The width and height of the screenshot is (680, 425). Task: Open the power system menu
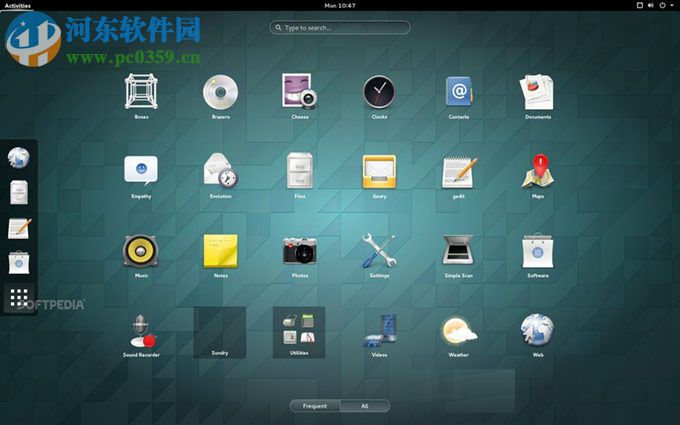tap(666, 5)
